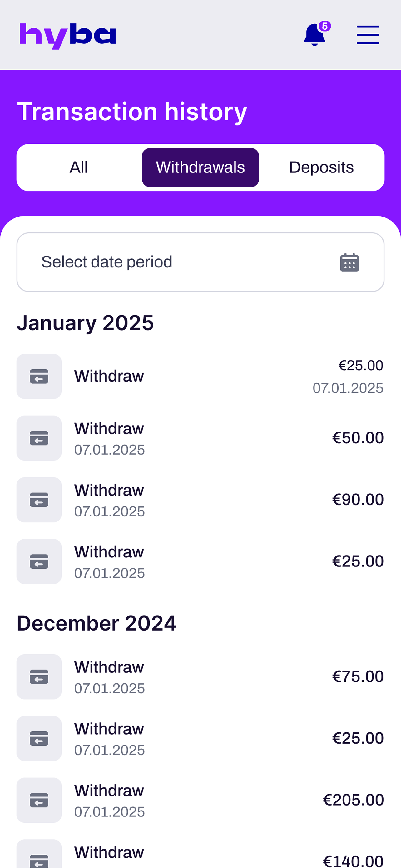Click withdraw icon next to €75.00
401x868 pixels.
click(39, 676)
